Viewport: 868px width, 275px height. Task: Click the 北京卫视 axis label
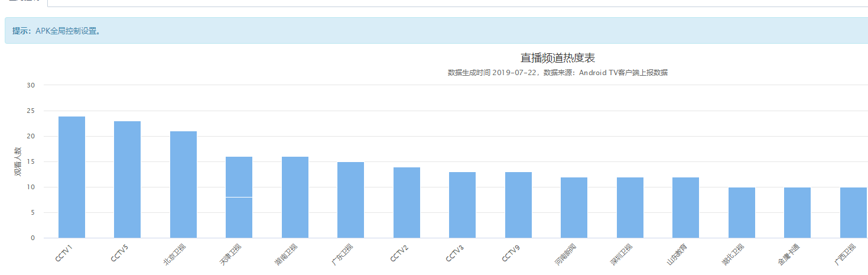pos(174,254)
